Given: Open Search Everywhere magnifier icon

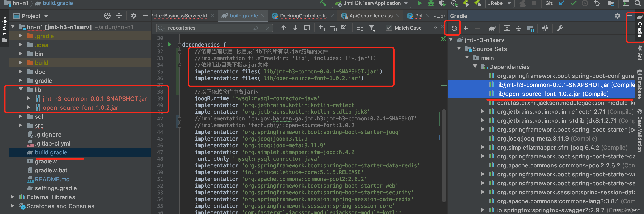Looking at the screenshot, I should (638, 4).
